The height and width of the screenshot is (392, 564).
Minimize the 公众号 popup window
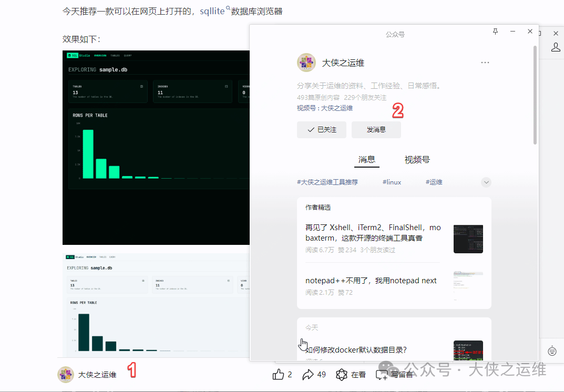point(512,32)
